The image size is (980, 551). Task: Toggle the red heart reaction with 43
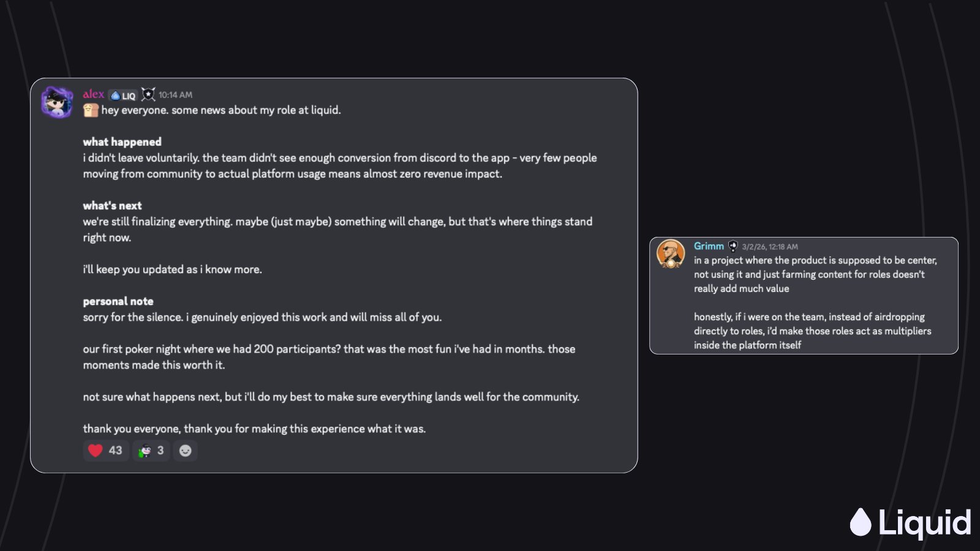[106, 451]
